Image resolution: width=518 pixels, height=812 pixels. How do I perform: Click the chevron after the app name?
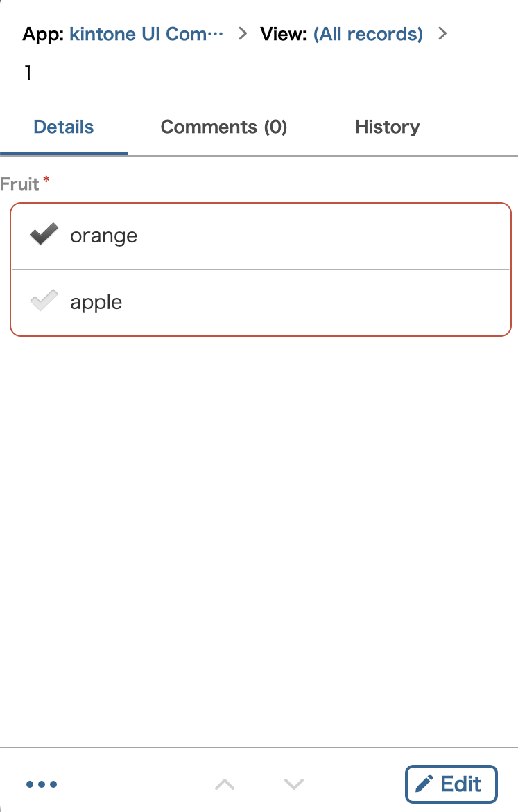tap(243, 33)
